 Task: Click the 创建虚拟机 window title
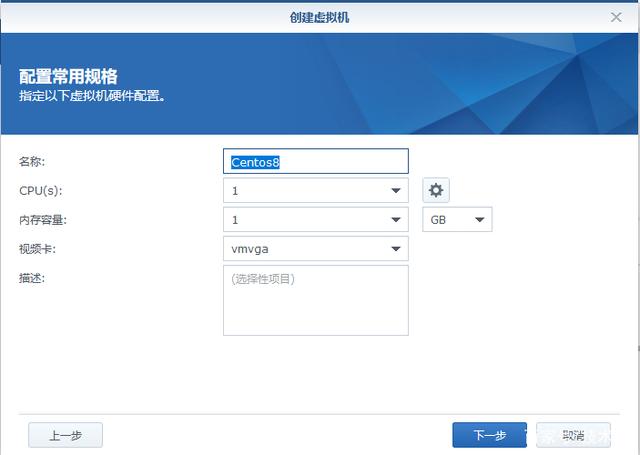click(319, 17)
